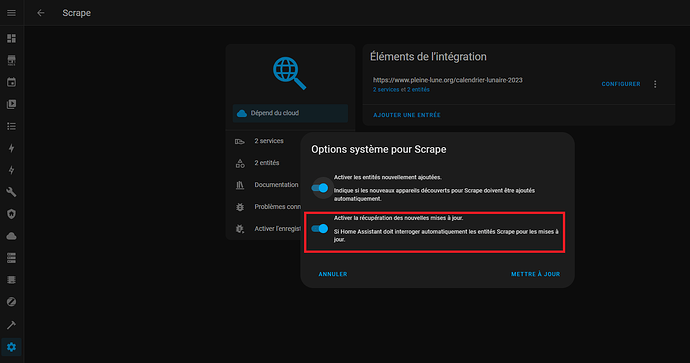Screen dimensions: 690x363
Task: Click the bug icon beside Activer l'enregistrement
Action: [x=240, y=229]
